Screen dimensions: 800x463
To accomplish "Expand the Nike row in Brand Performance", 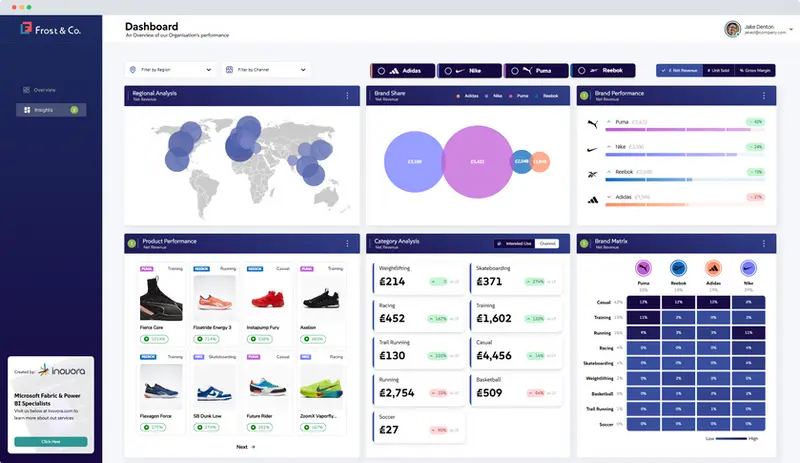I will pyautogui.click(x=609, y=147).
